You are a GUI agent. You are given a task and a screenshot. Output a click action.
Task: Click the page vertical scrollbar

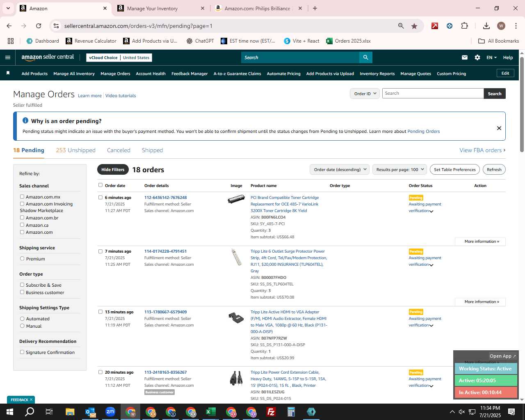point(522,104)
